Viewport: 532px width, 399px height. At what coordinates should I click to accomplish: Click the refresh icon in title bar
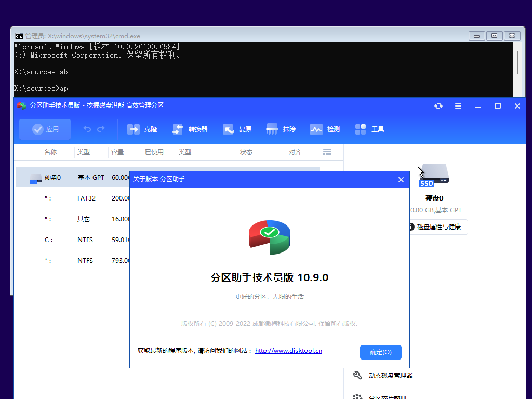[x=438, y=106]
